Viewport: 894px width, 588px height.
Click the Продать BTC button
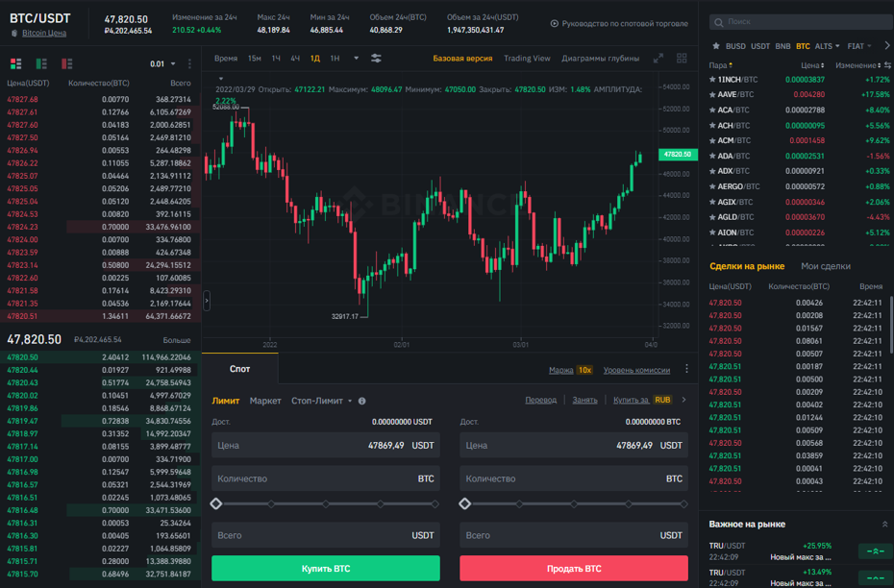tap(574, 569)
